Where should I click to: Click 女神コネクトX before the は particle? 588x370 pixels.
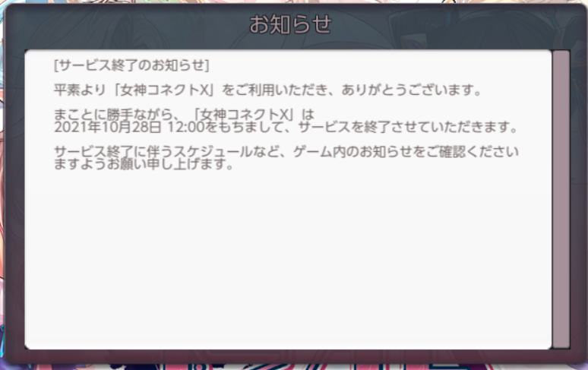coord(244,114)
